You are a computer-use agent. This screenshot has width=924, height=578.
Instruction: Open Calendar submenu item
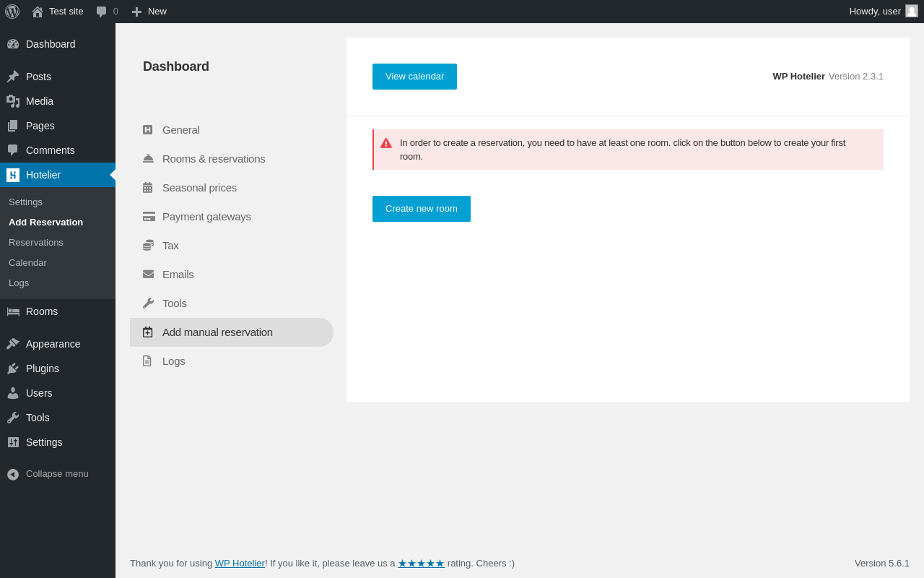(27, 263)
